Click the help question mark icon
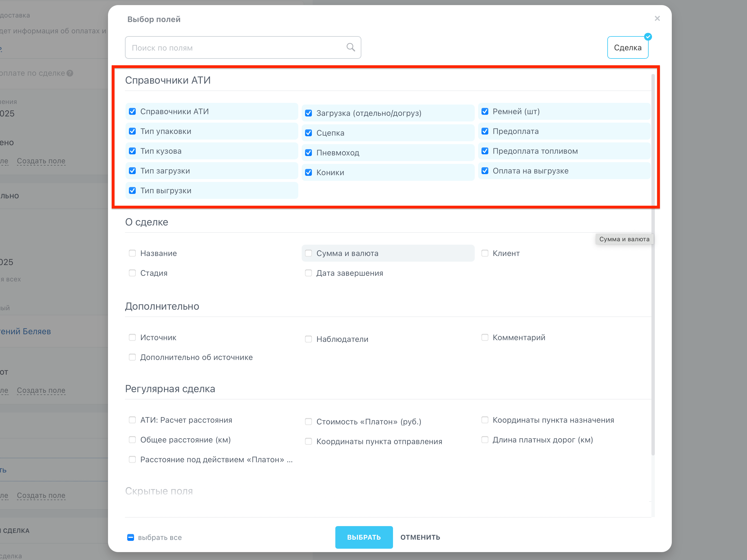The height and width of the screenshot is (560, 747). (70, 73)
